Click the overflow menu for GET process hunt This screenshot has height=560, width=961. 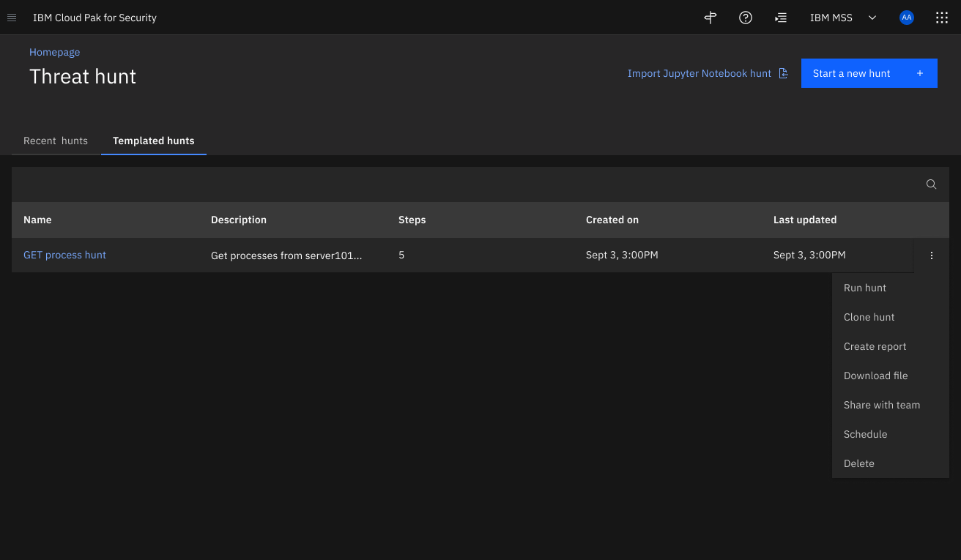pos(932,255)
